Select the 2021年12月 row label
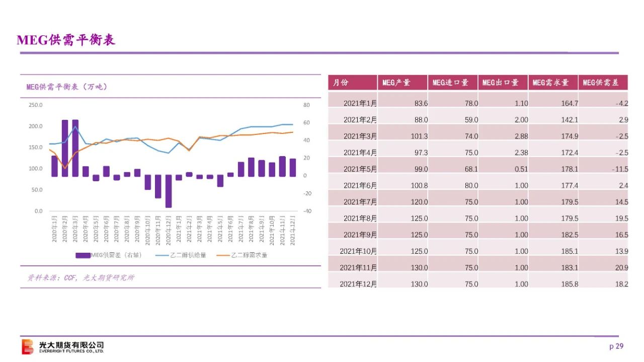Screen dimensions: 644x362 (358, 284)
